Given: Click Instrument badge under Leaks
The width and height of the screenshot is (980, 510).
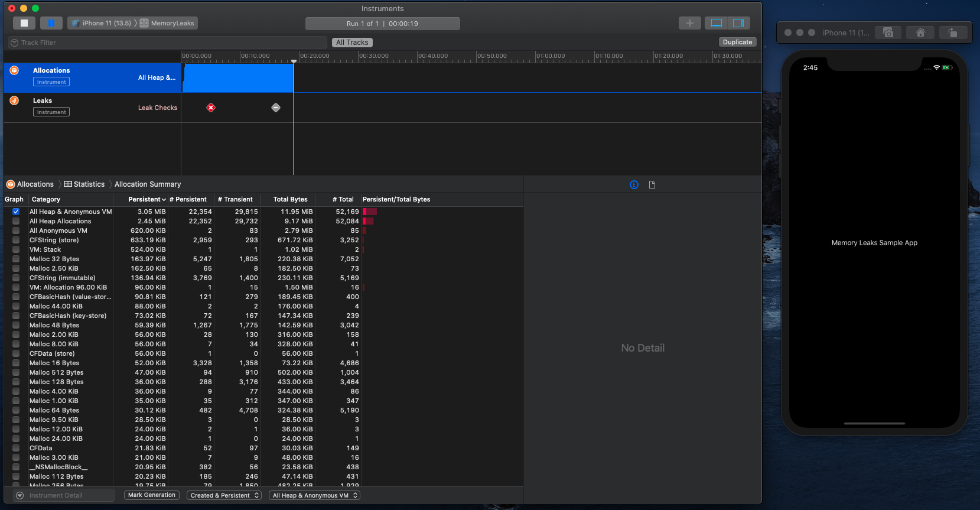Looking at the screenshot, I should (51, 112).
